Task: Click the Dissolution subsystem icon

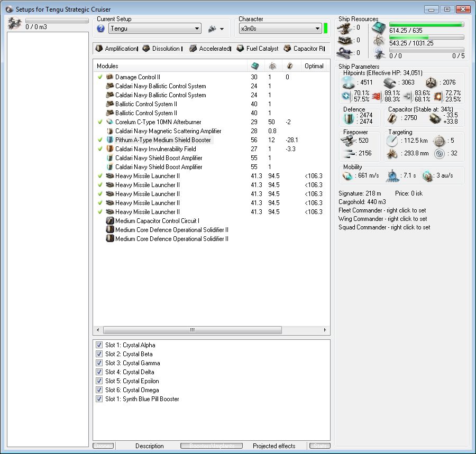Action: click(x=147, y=48)
